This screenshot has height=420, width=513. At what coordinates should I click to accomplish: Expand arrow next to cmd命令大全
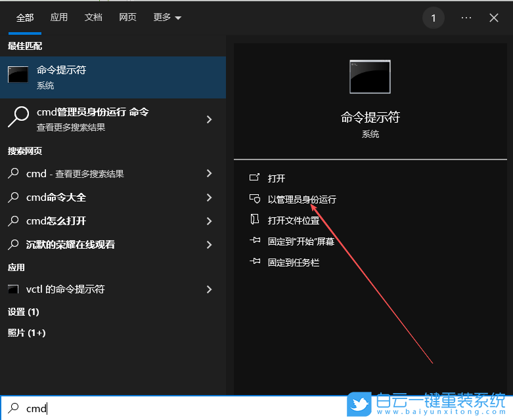tap(210, 198)
